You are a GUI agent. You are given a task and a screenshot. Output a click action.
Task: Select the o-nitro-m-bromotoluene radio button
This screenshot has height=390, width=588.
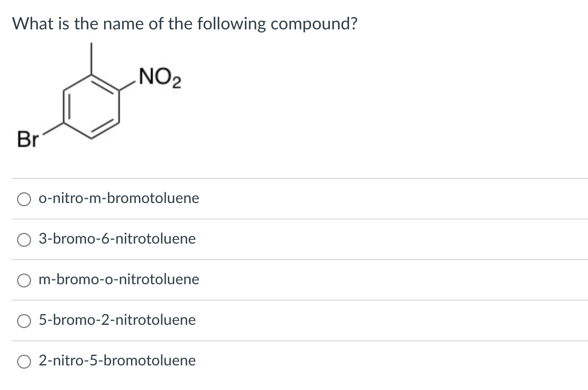[x=24, y=199]
